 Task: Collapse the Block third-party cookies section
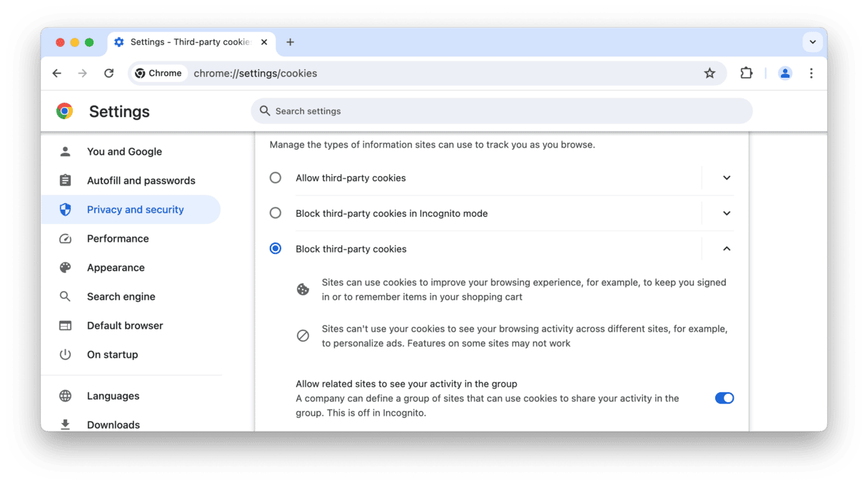[x=727, y=249]
